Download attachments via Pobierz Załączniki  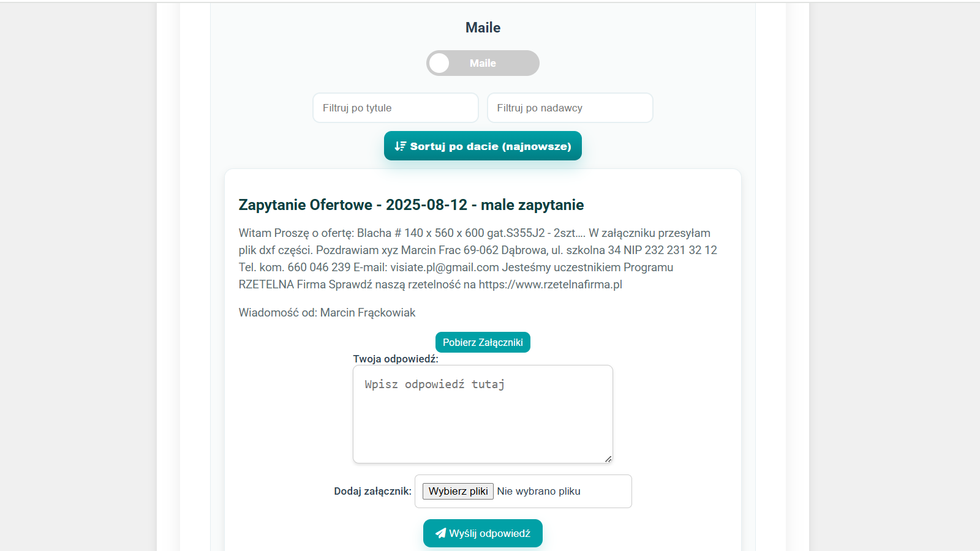(483, 342)
